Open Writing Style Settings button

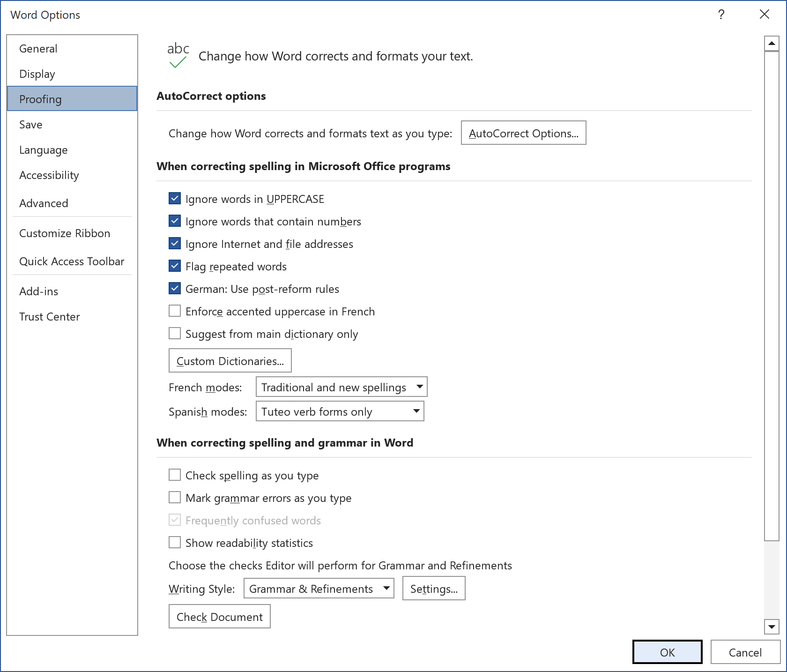(x=434, y=589)
